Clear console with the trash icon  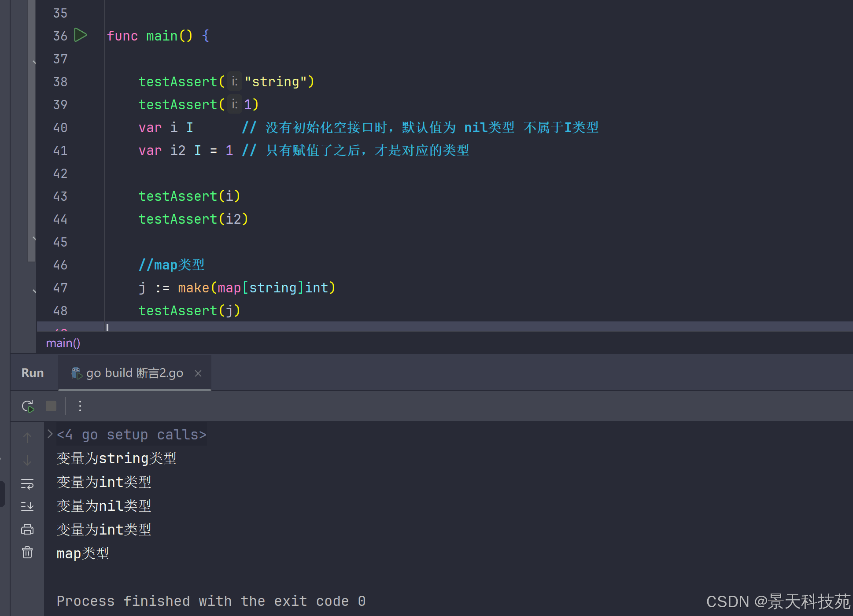pos(27,552)
